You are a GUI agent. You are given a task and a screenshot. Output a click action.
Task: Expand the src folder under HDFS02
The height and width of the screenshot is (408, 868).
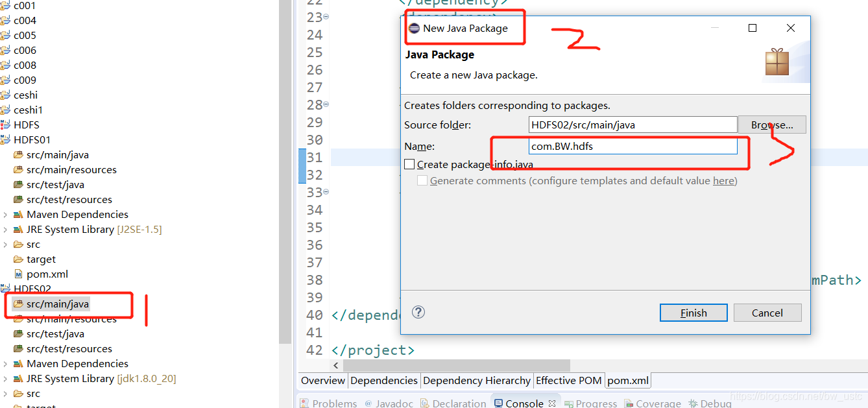pos(6,393)
